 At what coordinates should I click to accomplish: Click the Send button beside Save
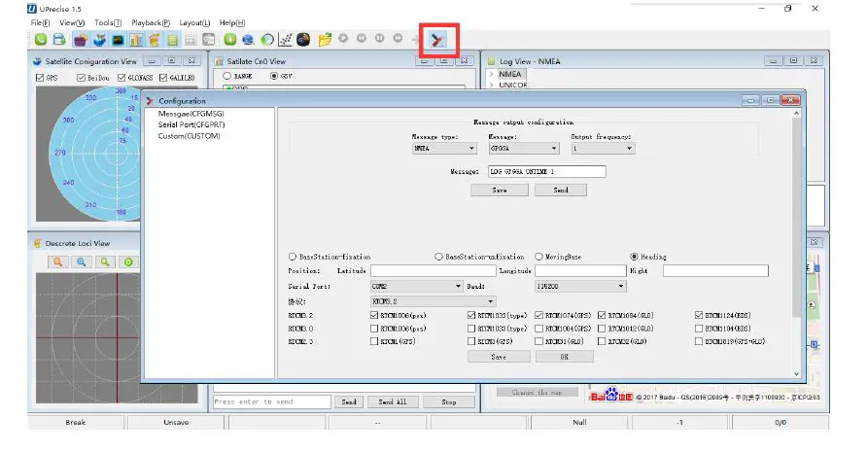[560, 191]
